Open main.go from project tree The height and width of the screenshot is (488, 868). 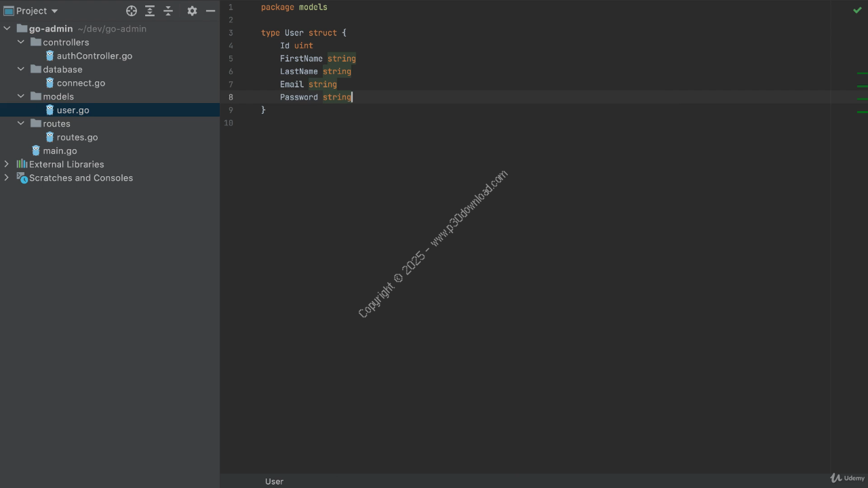(x=60, y=150)
